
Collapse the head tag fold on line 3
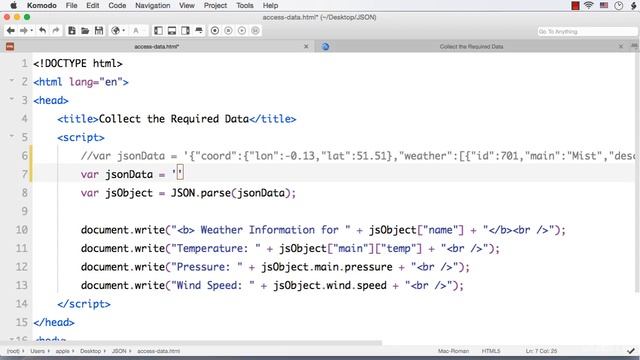[12, 99]
